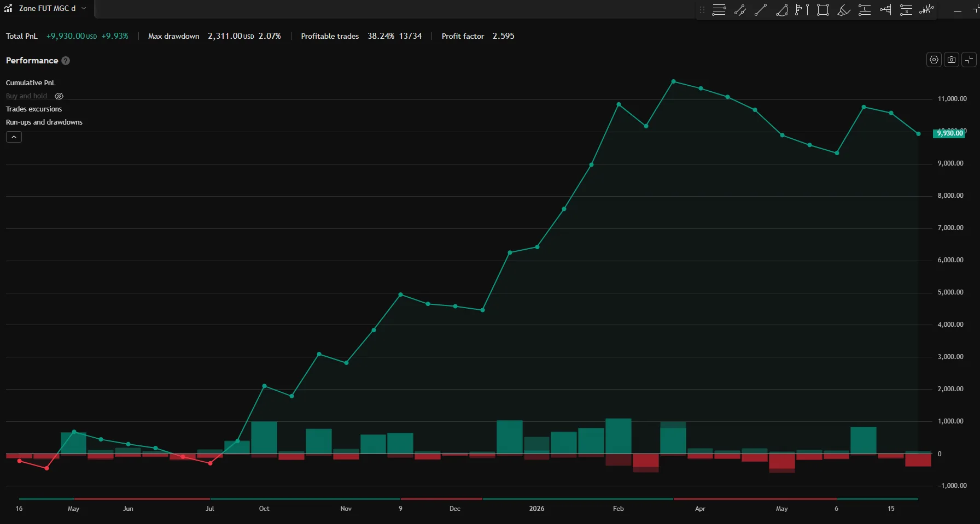Toggle Buy and hold visibility eye
The width and height of the screenshot is (980, 524).
[59, 96]
